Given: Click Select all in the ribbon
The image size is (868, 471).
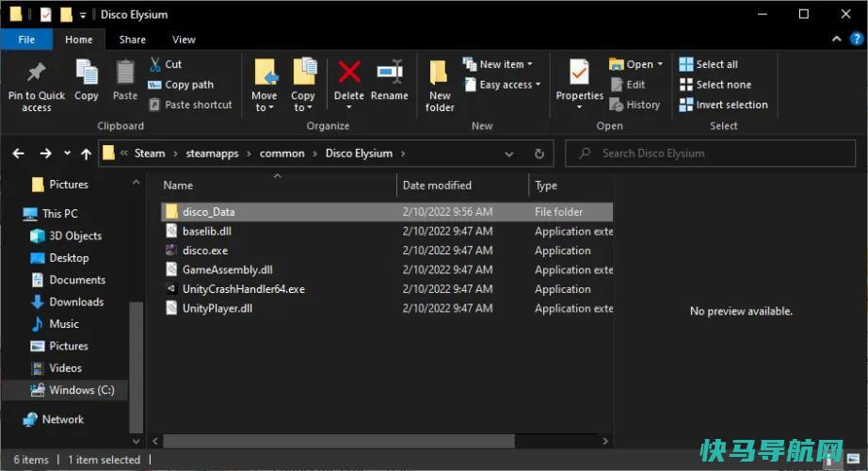Looking at the screenshot, I should [x=709, y=64].
